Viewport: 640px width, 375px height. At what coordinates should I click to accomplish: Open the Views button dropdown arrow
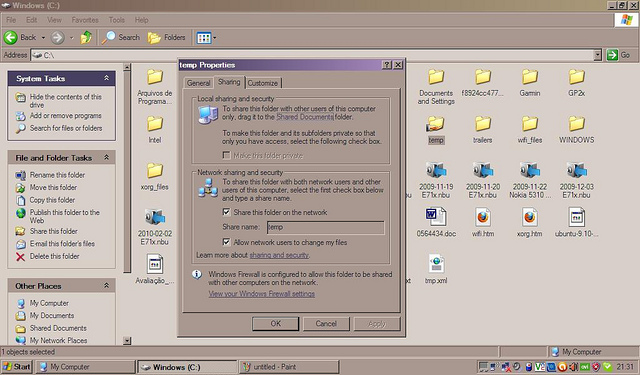tap(215, 38)
